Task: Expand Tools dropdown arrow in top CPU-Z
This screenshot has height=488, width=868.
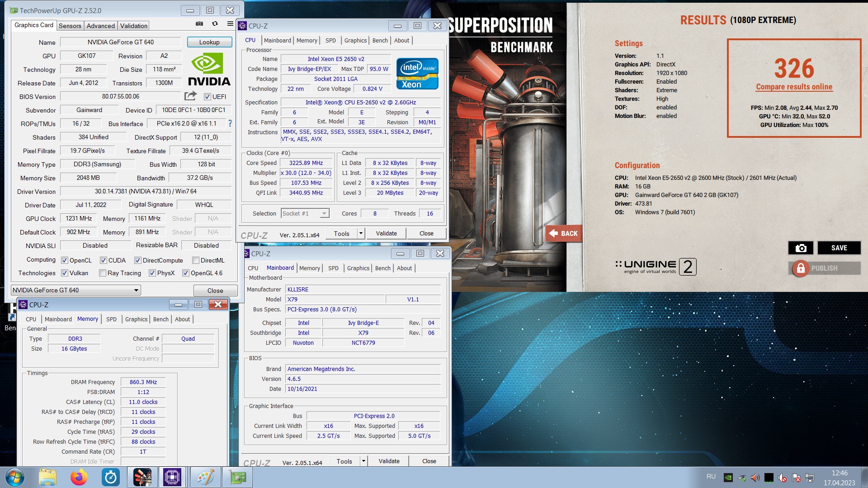Action: point(361,234)
